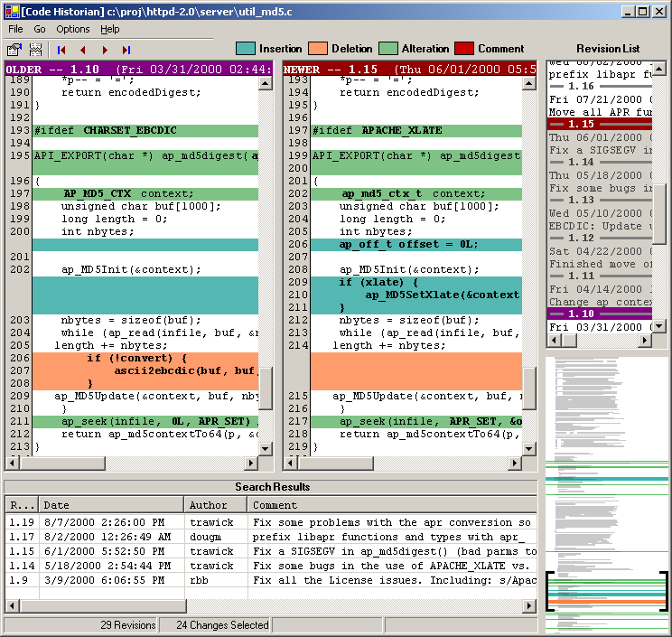Select revision 1.12 in the Revision List
The image size is (672, 637).
coord(600,238)
